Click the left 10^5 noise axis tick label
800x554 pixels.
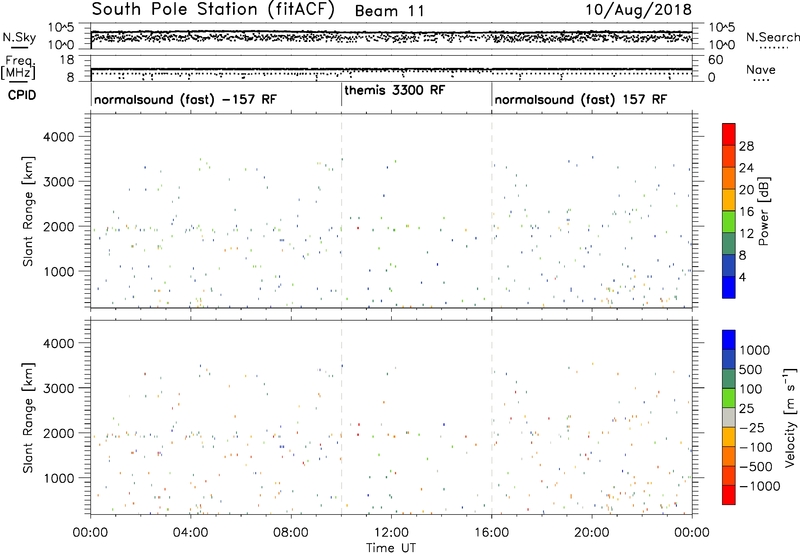point(61,27)
